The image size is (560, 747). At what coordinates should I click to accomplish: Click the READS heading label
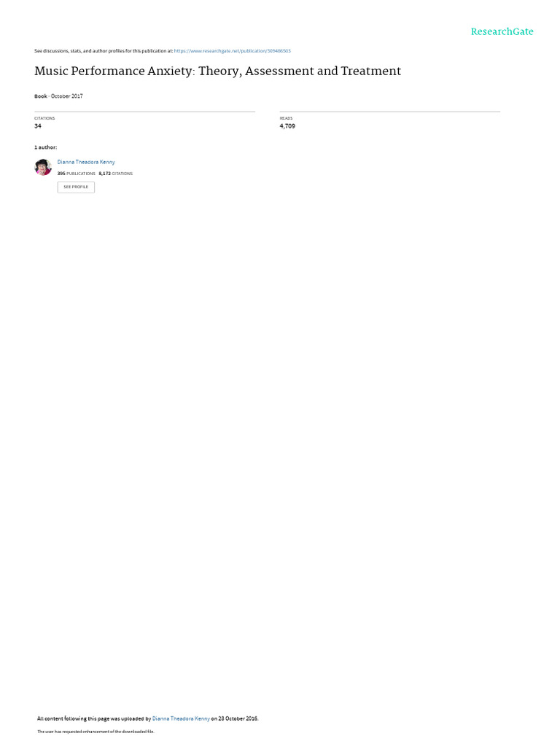click(x=286, y=118)
